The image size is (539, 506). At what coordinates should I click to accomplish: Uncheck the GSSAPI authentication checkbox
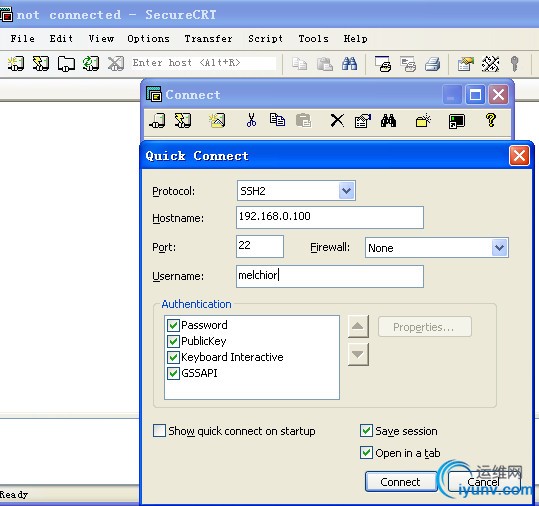point(173,373)
